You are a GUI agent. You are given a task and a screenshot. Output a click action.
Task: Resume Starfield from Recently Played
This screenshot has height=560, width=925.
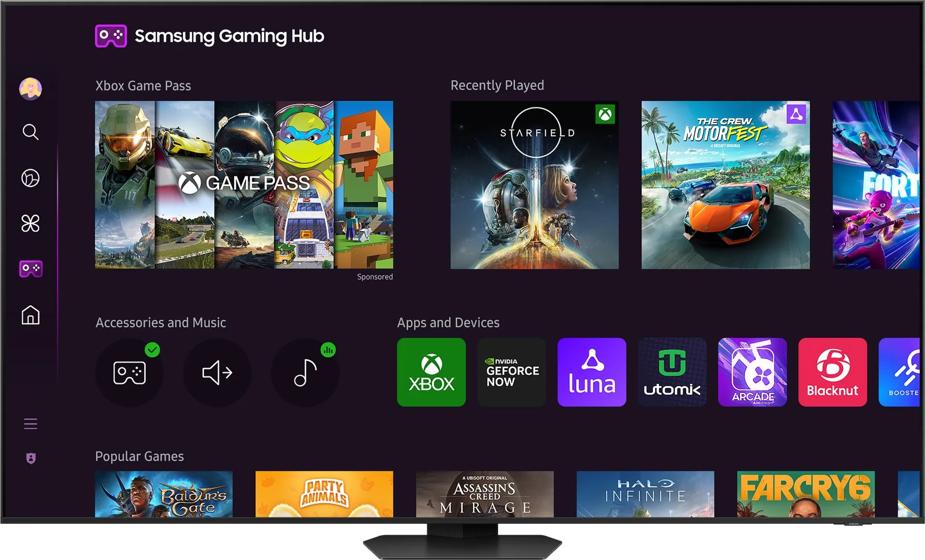coord(534,185)
